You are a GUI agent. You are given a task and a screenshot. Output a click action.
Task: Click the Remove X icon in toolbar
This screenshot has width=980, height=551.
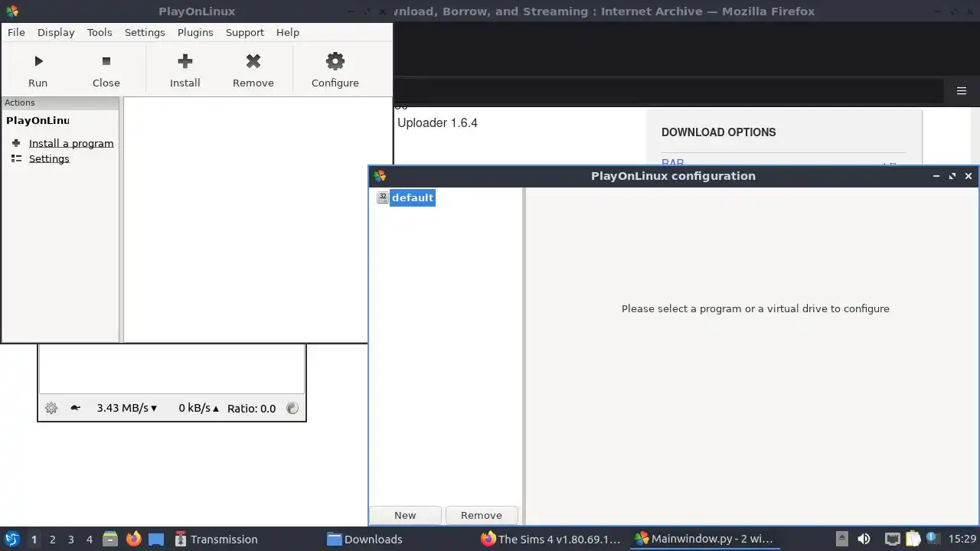pyautogui.click(x=253, y=61)
